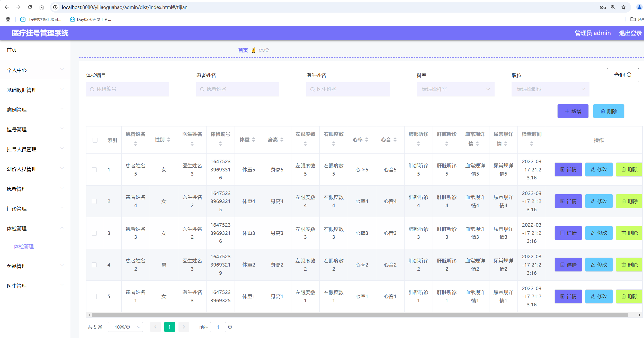644x338 pixels.
Task: Open the 【码神之路】 bookmark
Action: [x=41, y=19]
